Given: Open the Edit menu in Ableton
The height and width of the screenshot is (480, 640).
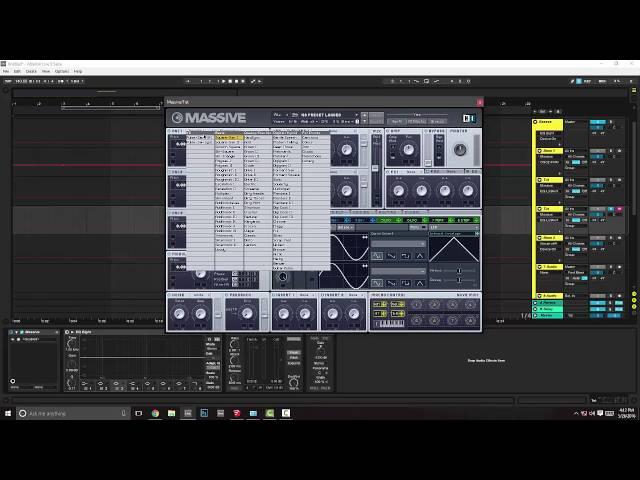Looking at the screenshot, I should tap(17, 71).
